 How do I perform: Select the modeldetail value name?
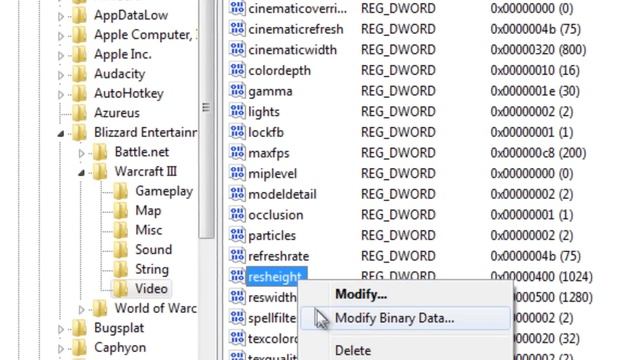[282, 194]
